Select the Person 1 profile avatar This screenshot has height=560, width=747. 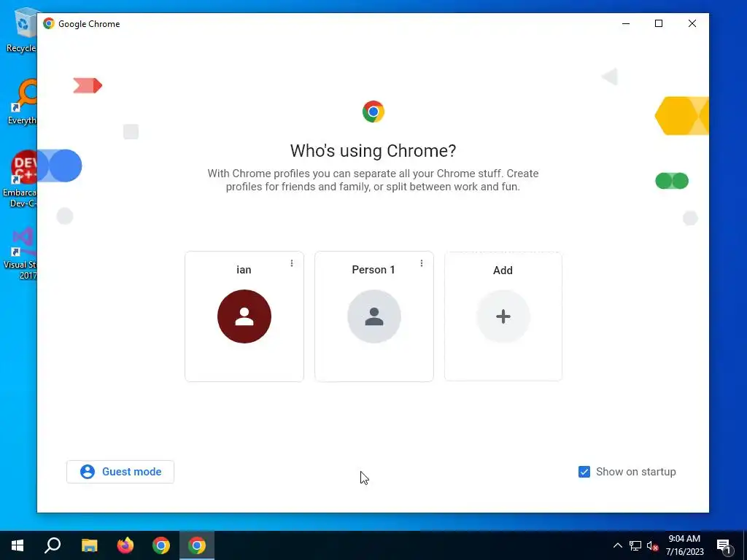coord(374,316)
